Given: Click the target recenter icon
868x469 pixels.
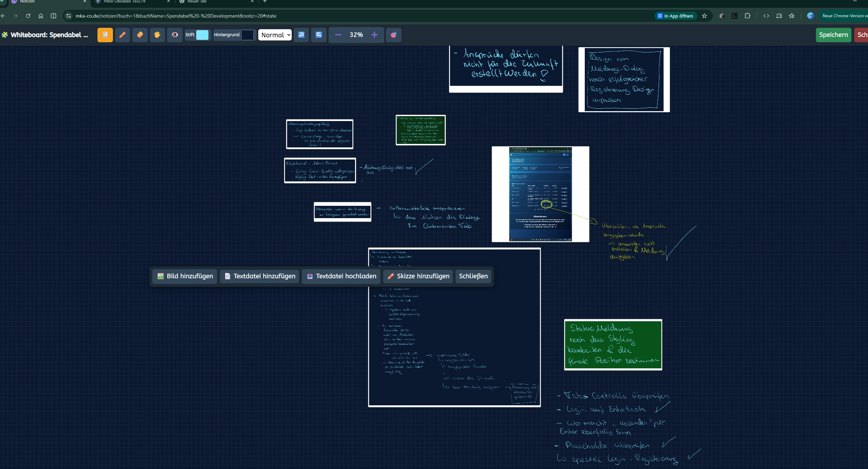Looking at the screenshot, I should [x=394, y=35].
